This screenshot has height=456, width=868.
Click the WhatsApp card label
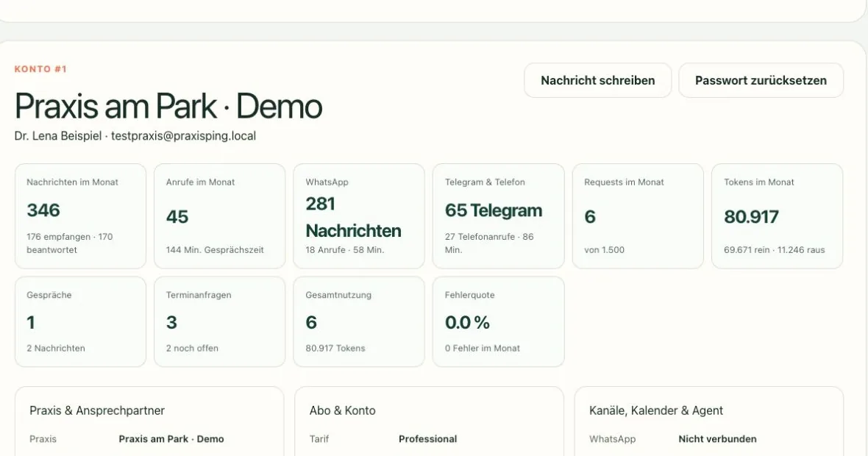[327, 182]
